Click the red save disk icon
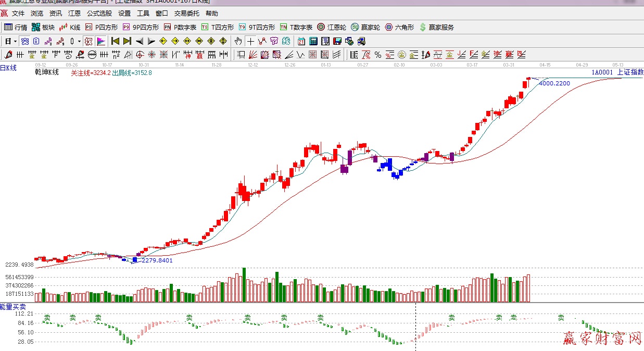This screenshot has height=351, width=644. point(337,41)
